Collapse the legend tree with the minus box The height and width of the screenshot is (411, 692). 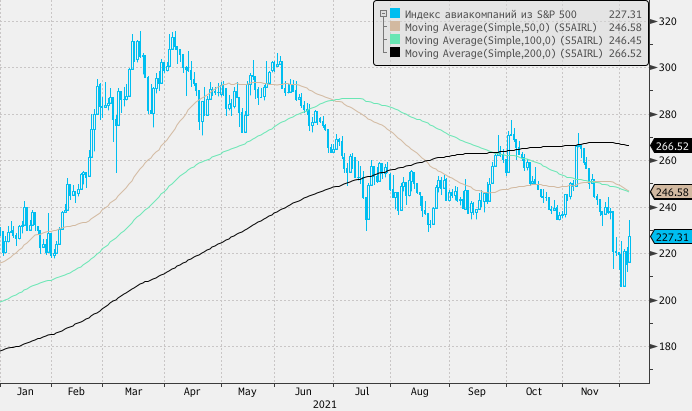pyautogui.click(x=383, y=12)
